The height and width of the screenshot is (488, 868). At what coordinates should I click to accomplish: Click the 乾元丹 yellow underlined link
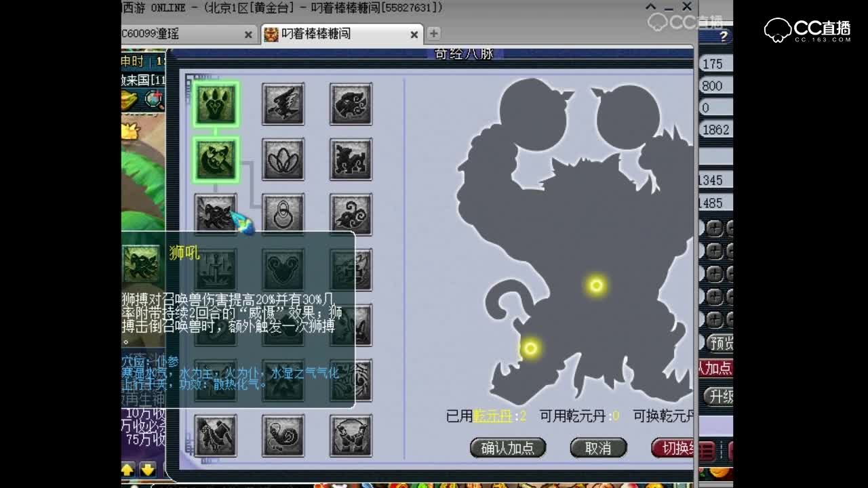click(493, 416)
